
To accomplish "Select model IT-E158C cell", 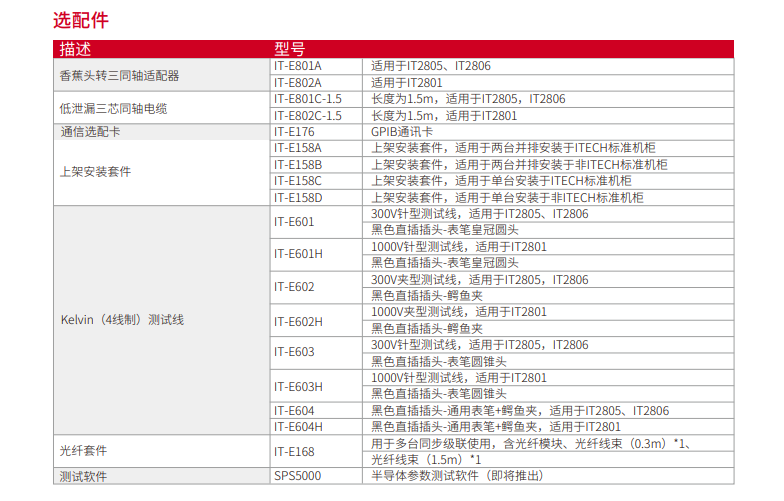I will [316, 181].
